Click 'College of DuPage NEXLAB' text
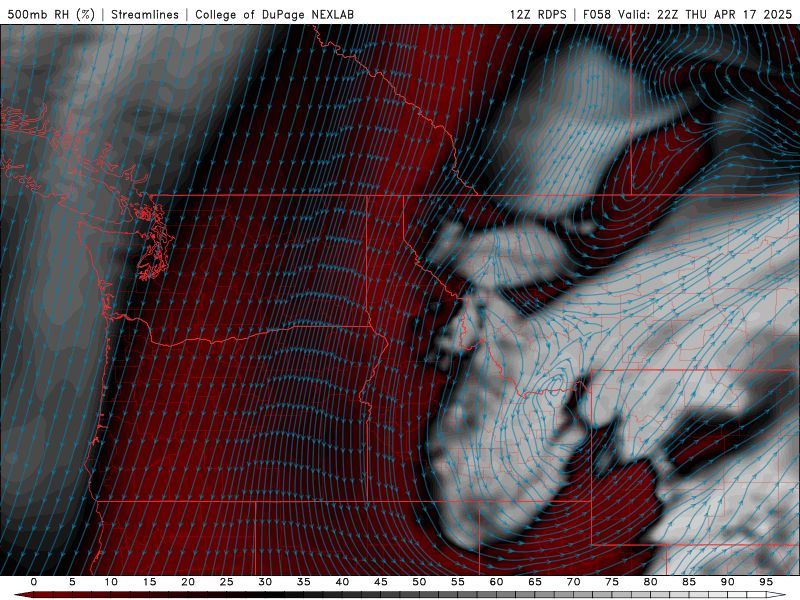This screenshot has height=600, width=800. point(274,14)
